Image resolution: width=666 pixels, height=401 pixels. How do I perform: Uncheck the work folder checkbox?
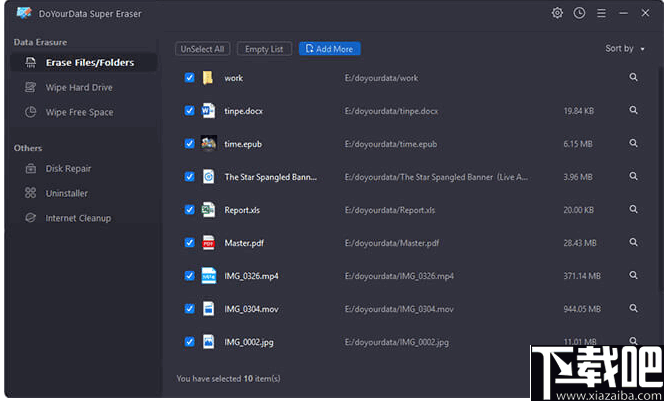(x=189, y=78)
